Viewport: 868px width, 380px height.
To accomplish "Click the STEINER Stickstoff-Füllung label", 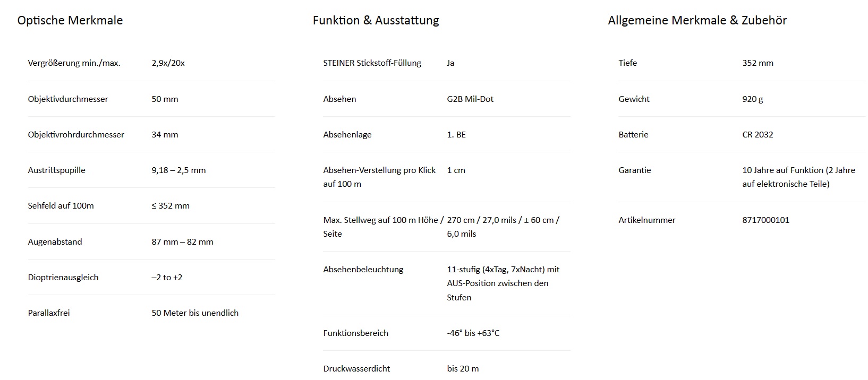I will pyautogui.click(x=372, y=63).
